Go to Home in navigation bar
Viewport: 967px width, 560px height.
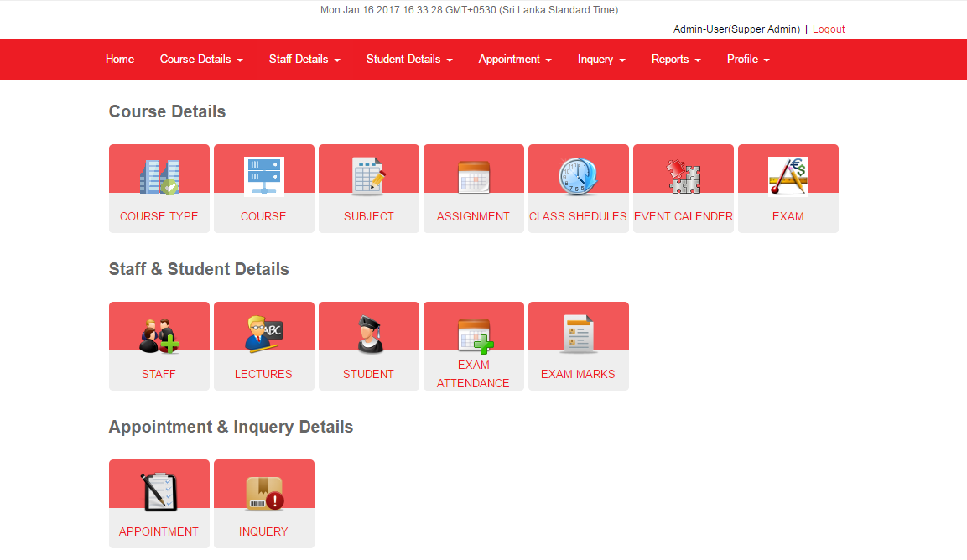click(x=120, y=60)
